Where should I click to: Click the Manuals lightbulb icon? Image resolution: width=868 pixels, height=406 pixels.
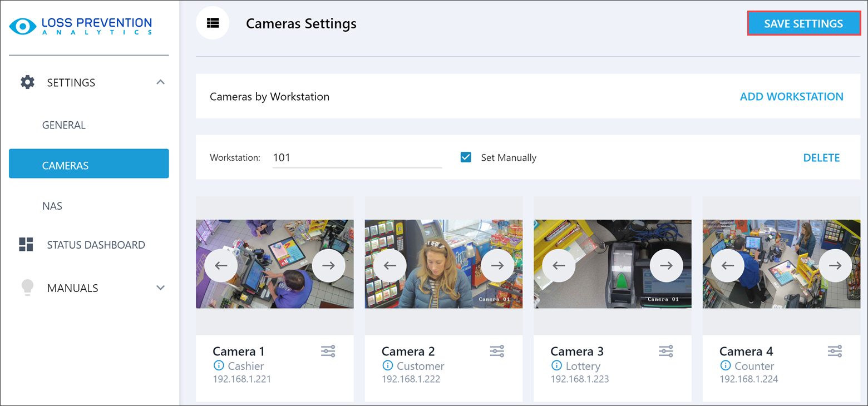(x=27, y=288)
